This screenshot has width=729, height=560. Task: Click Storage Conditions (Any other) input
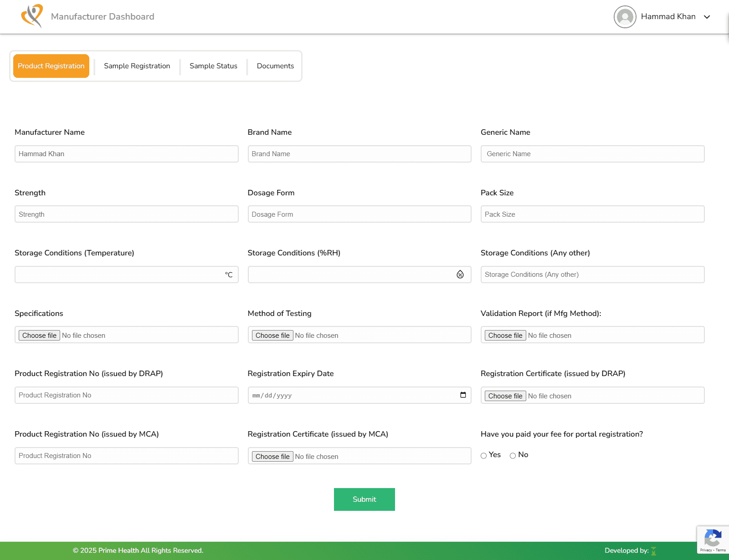pos(593,275)
